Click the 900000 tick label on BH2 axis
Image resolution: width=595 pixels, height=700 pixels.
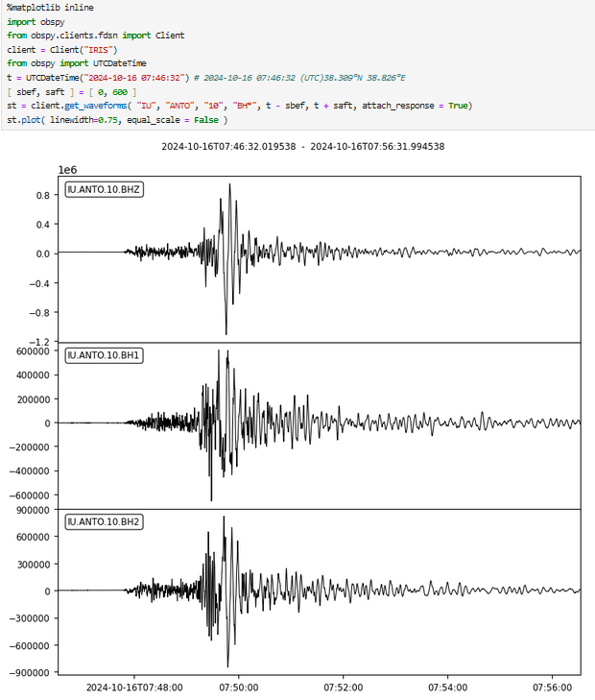point(33,510)
